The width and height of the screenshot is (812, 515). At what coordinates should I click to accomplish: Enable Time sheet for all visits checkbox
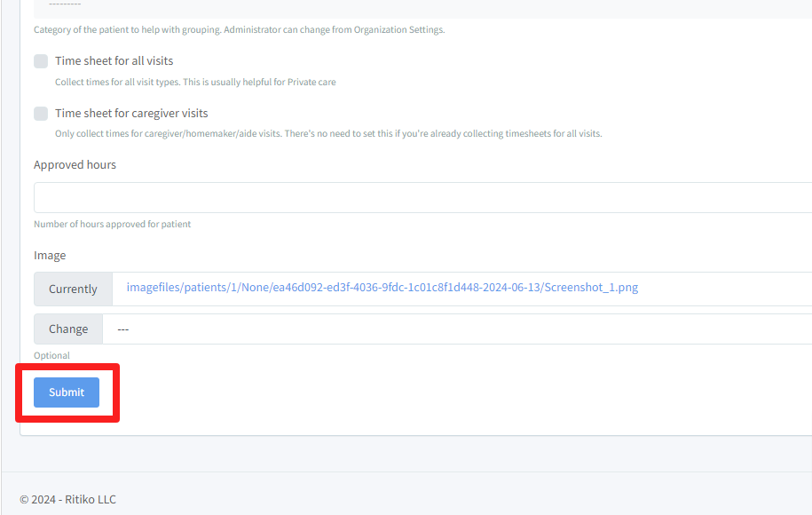click(x=41, y=61)
